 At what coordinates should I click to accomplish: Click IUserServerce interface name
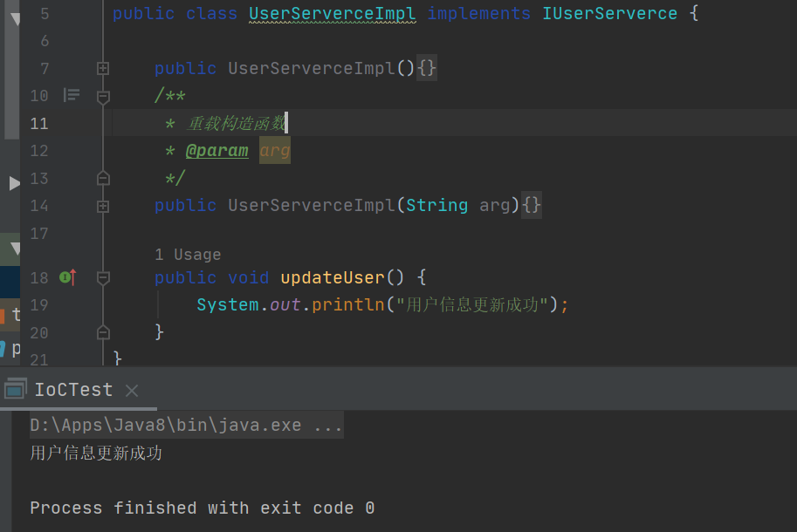pyautogui.click(x=609, y=14)
